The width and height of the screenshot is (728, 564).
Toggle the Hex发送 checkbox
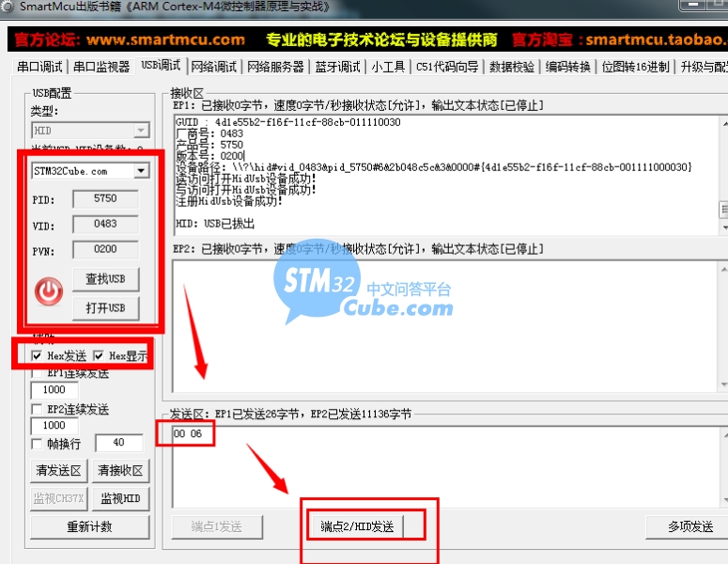[x=37, y=356]
